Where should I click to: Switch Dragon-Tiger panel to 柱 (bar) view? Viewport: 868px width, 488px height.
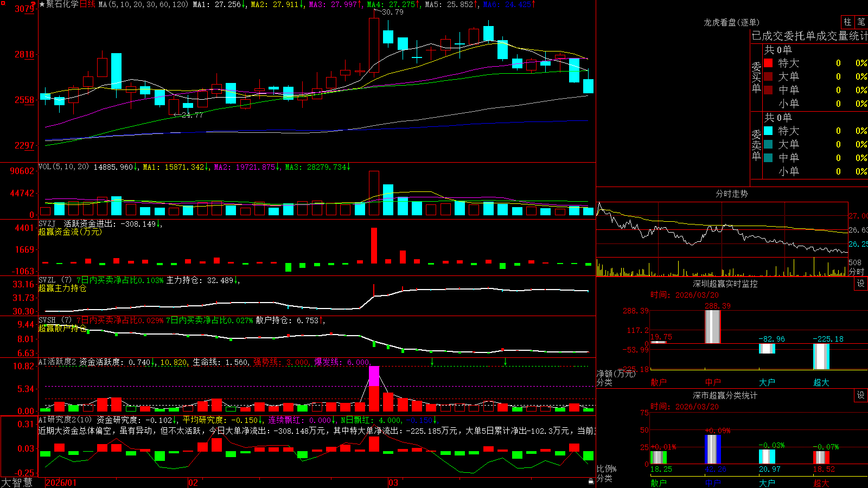pyautogui.click(x=847, y=22)
